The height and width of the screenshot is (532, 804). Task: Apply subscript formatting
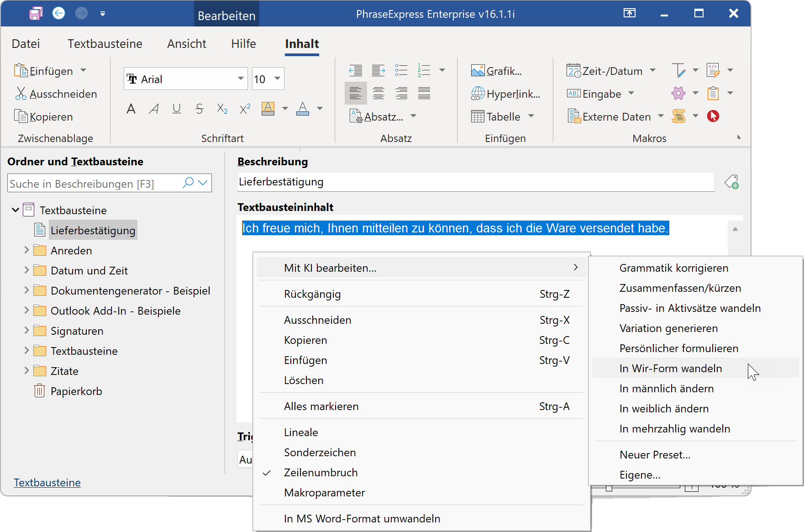pos(222,109)
